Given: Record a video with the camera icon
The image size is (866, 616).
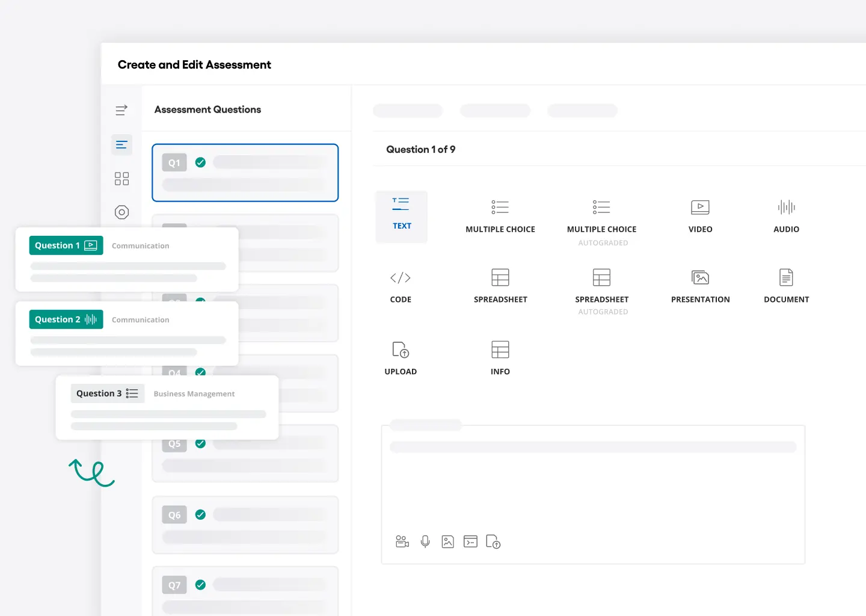Looking at the screenshot, I should 402,541.
